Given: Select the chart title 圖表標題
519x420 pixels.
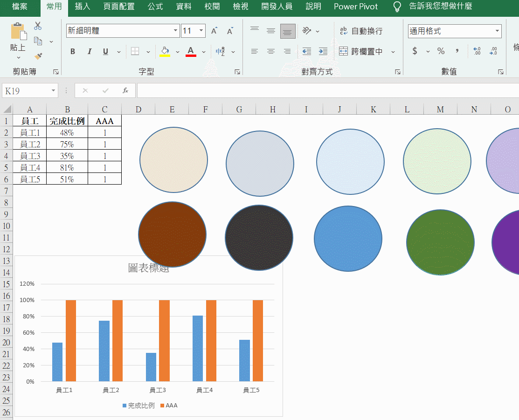Looking at the screenshot, I should [149, 268].
